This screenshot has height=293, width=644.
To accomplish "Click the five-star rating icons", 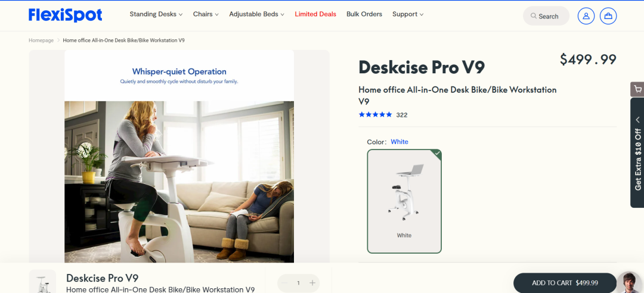I will pos(376,114).
